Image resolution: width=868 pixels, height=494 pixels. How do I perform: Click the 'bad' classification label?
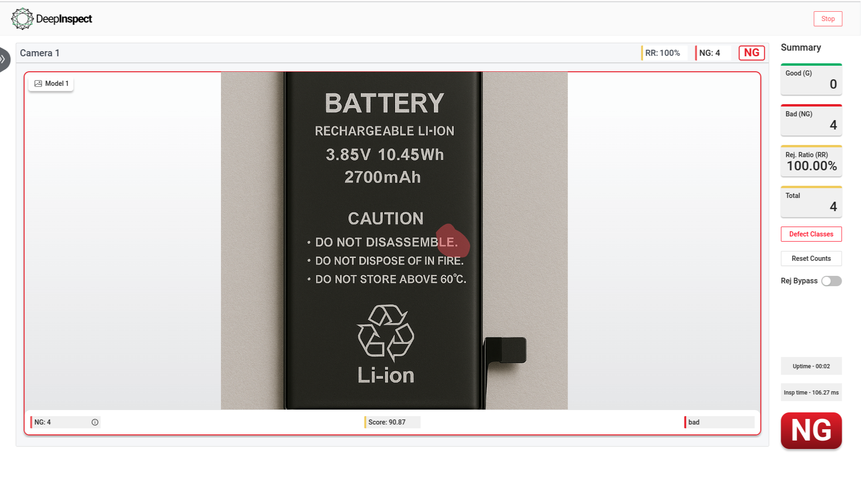pyautogui.click(x=719, y=422)
